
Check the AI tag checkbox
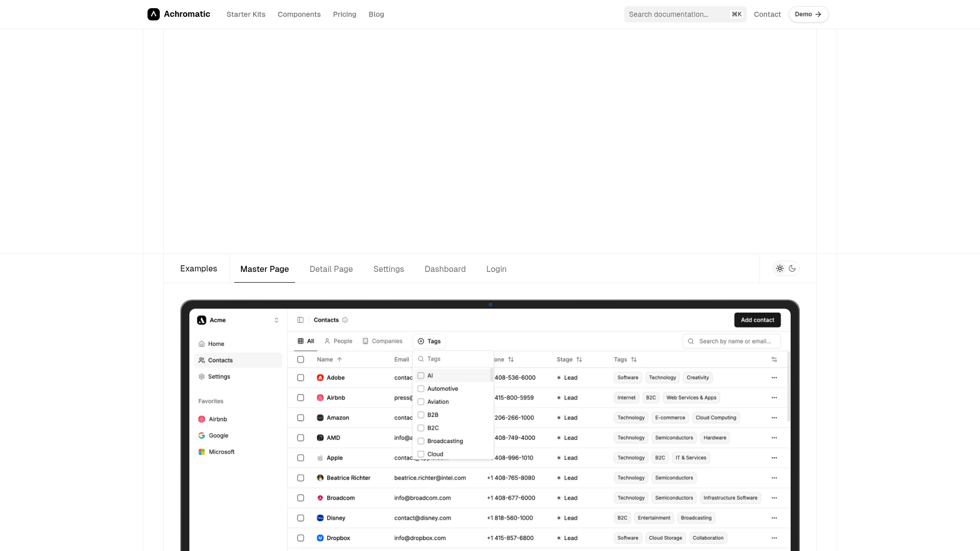point(421,375)
